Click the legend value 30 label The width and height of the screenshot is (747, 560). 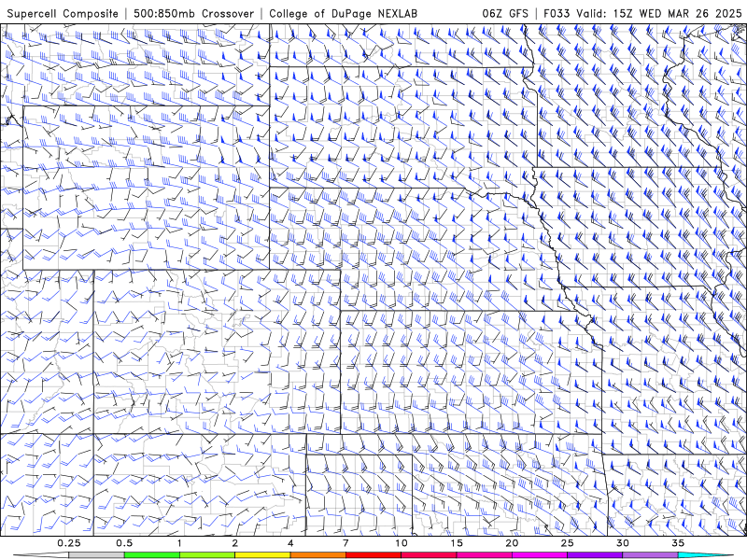pos(623,543)
